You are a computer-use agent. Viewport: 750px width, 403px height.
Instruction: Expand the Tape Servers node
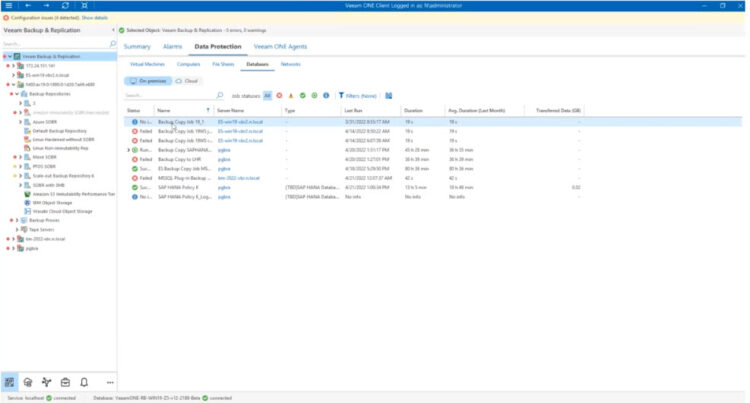[x=17, y=229]
